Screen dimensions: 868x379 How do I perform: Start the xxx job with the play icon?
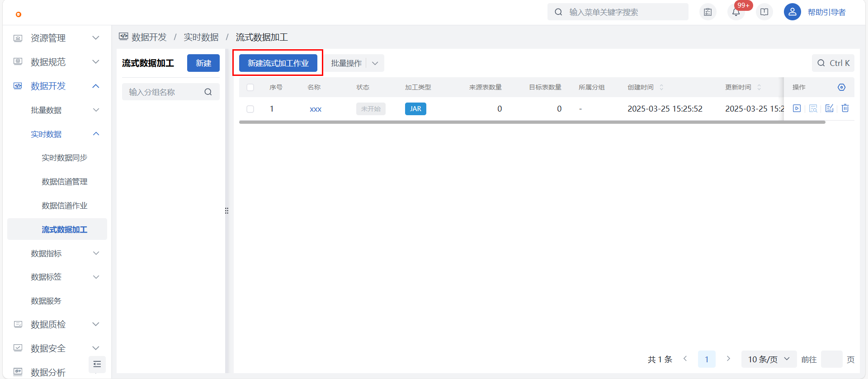pos(797,108)
